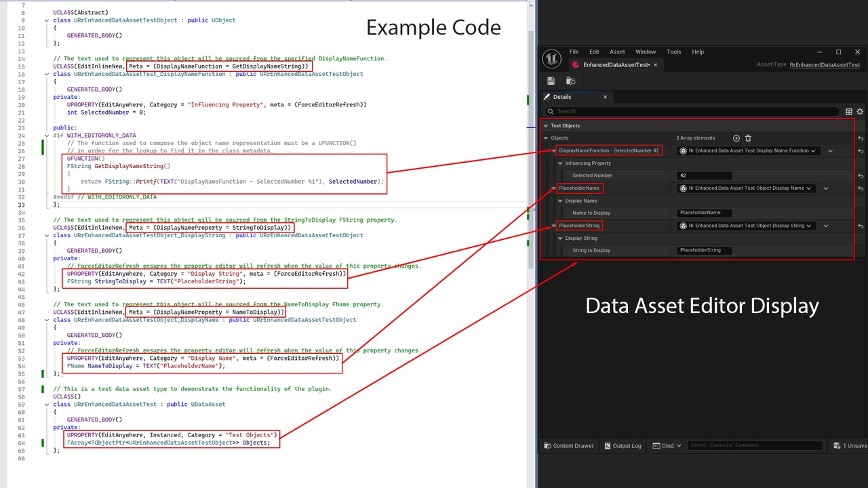Edit the Name to Display field

705,213
